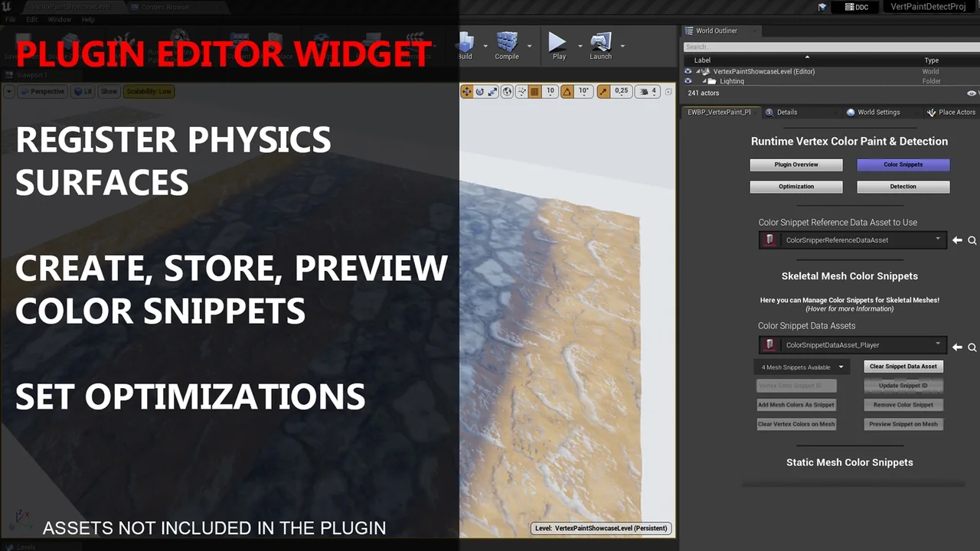
Task: Click the Launch toolbar icon
Action: (x=600, y=44)
